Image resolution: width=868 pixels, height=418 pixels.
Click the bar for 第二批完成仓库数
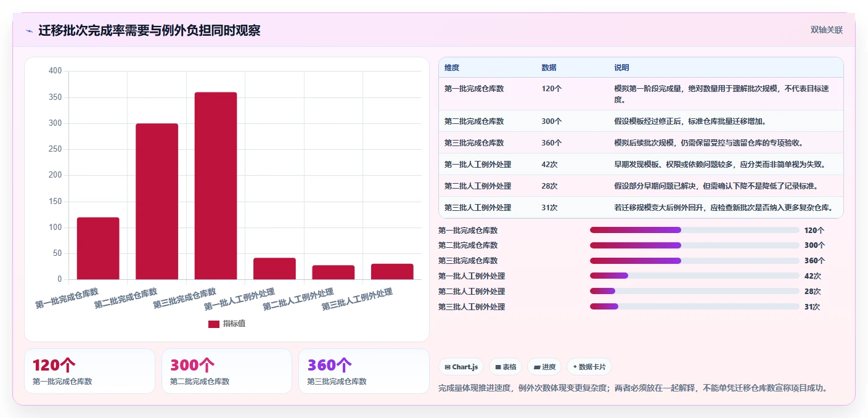tap(157, 202)
